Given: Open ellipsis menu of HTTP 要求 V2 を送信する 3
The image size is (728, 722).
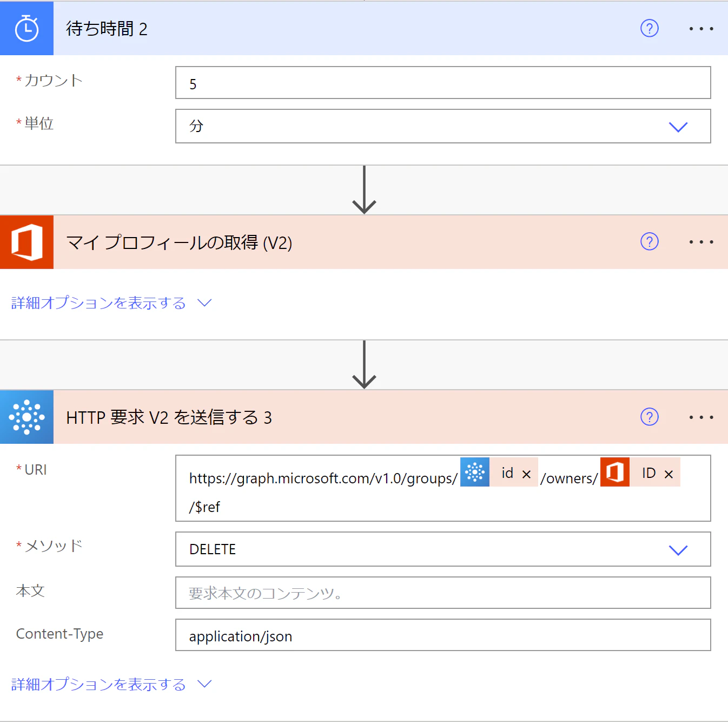Looking at the screenshot, I should pyautogui.click(x=701, y=417).
